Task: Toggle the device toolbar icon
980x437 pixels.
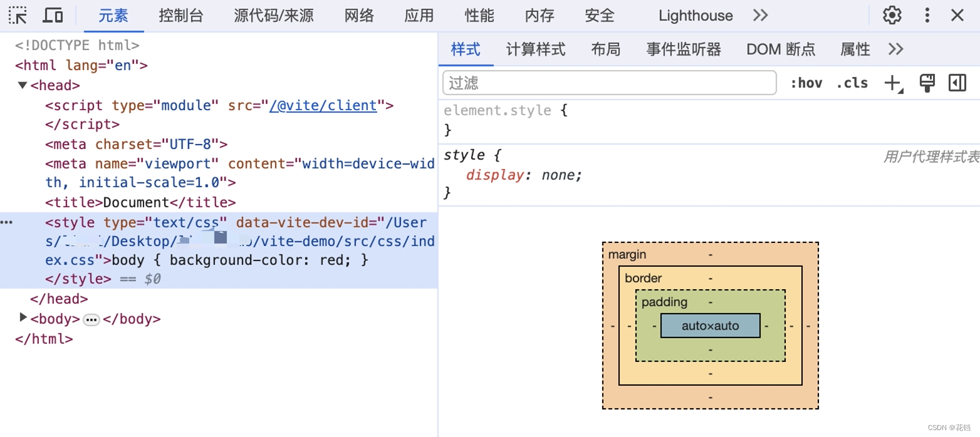Action: 53,16
